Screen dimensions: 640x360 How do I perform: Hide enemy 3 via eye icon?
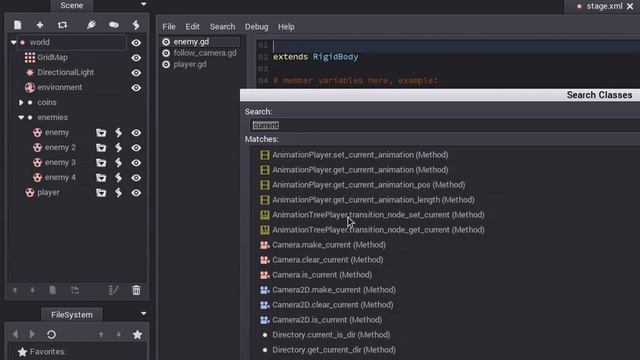point(136,163)
